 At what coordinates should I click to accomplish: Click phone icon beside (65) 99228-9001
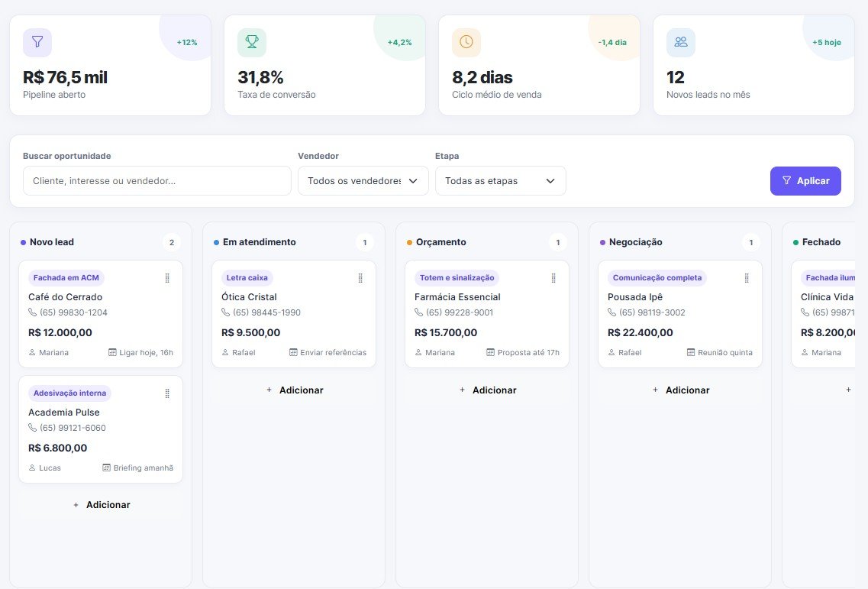[418, 312]
